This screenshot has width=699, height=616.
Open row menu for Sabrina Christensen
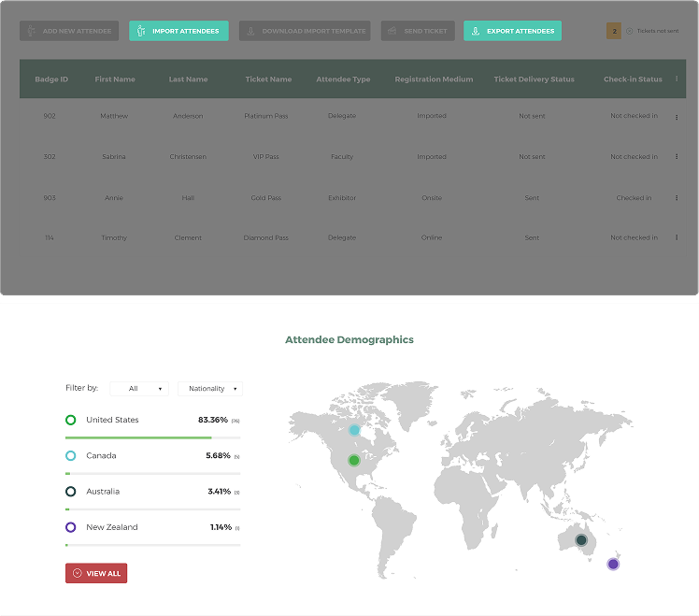(x=677, y=156)
